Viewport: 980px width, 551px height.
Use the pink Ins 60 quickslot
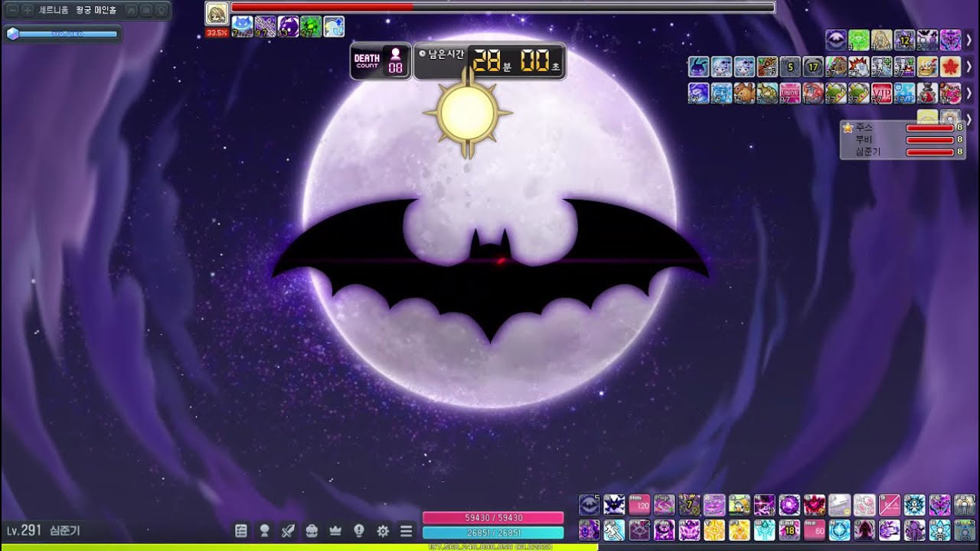pos(814,530)
